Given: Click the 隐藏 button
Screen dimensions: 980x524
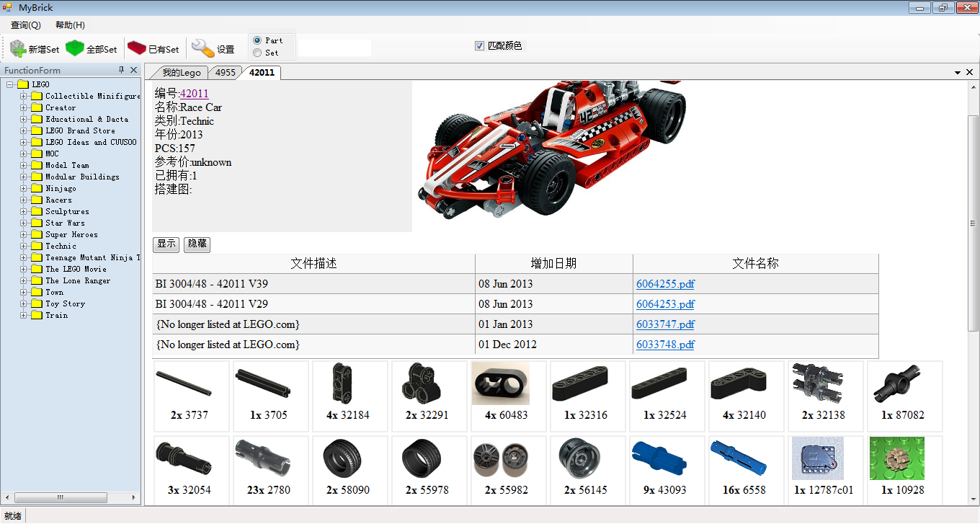Looking at the screenshot, I should click(x=197, y=244).
